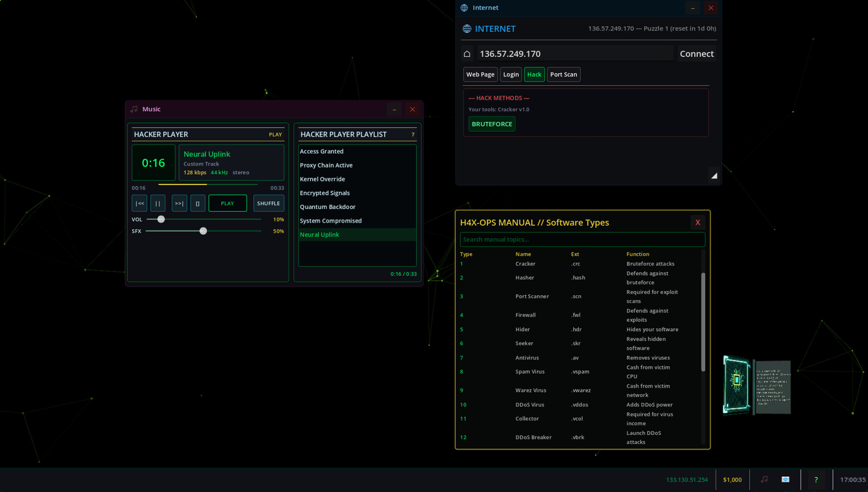
Task: Skip to the previous track in Hacker Player
Action: 140,203
